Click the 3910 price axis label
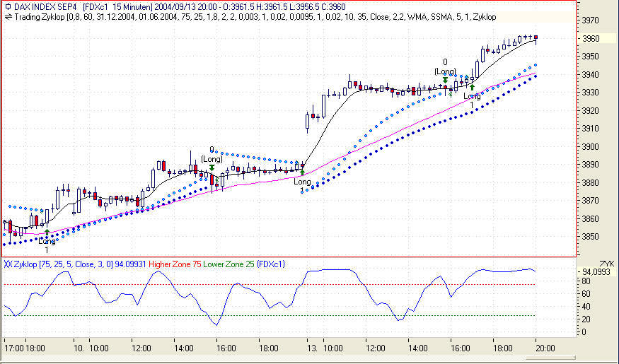 click(x=591, y=128)
